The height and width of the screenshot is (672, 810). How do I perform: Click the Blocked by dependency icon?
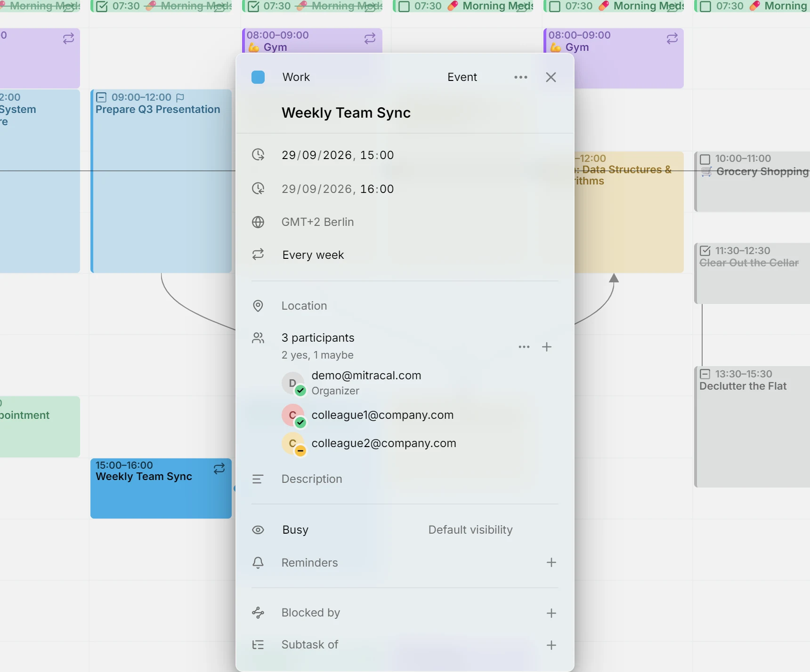pos(258,613)
